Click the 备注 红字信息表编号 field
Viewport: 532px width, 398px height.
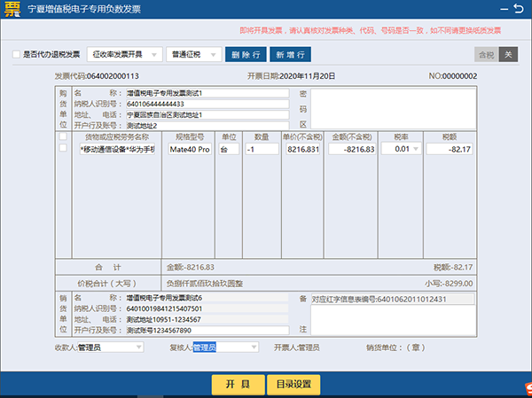coord(393,299)
